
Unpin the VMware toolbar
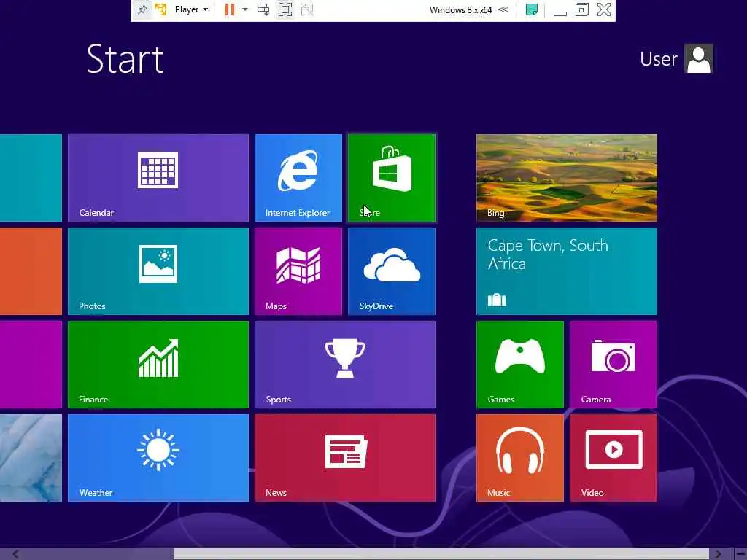[x=142, y=9]
